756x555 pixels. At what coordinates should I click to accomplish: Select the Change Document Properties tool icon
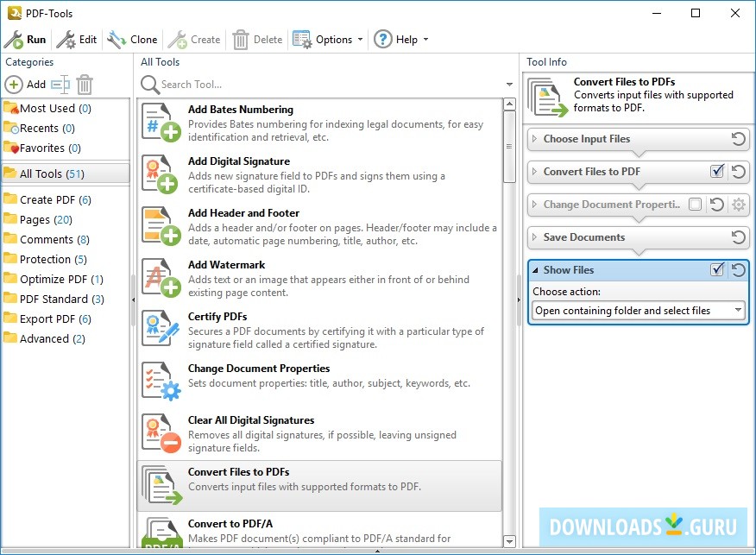click(x=161, y=381)
